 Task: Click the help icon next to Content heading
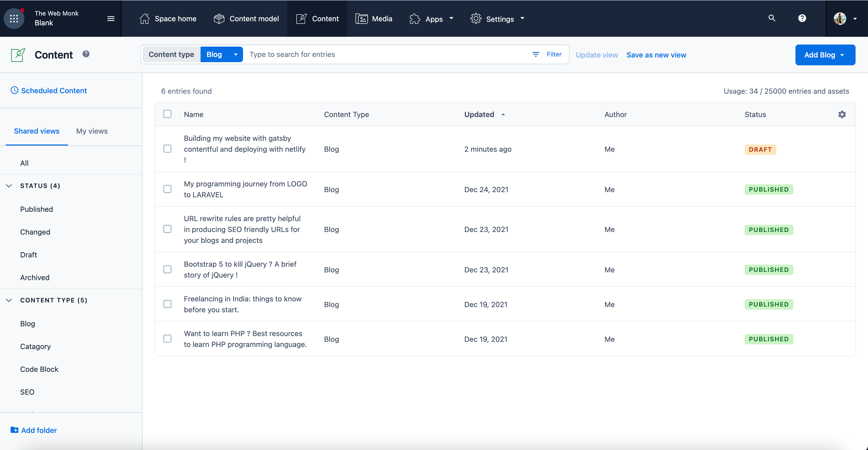86,54
